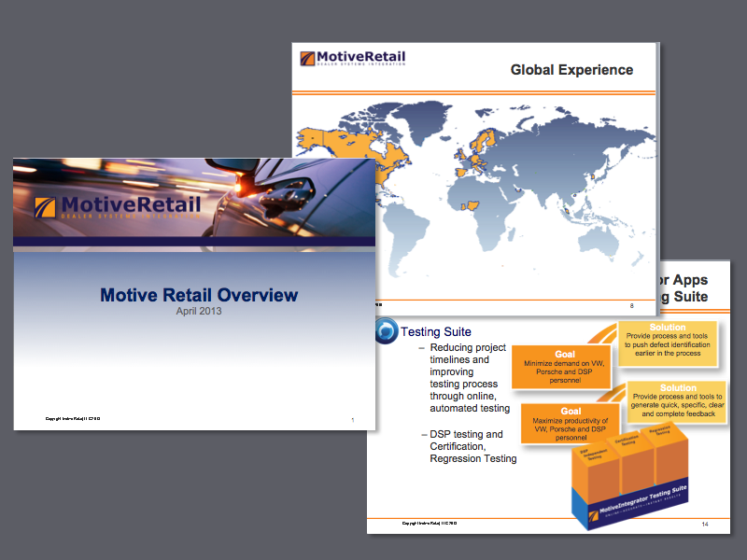Click the MotiveRetail logo icon on title slide
This screenshot has width=747, height=560.
pos(45,207)
